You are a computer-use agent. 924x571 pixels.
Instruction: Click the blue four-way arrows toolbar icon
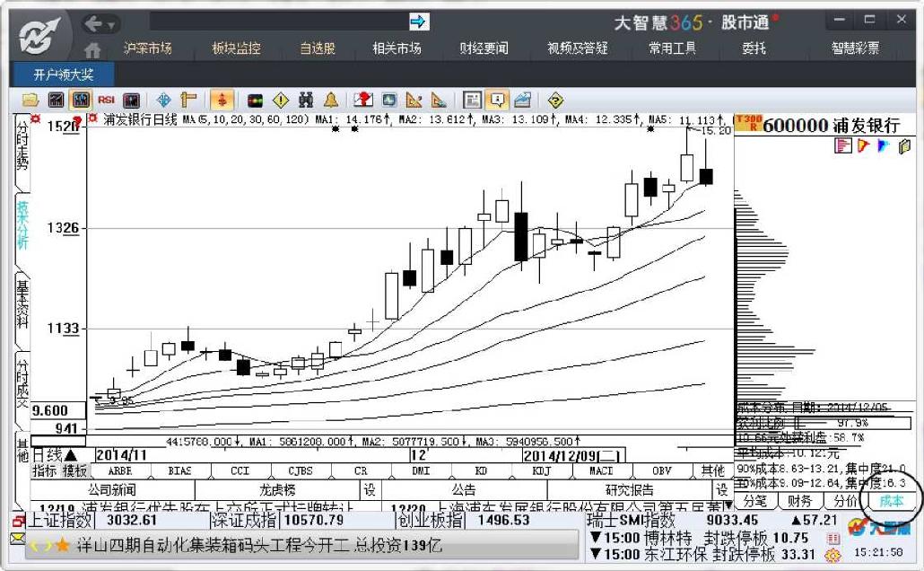163,101
